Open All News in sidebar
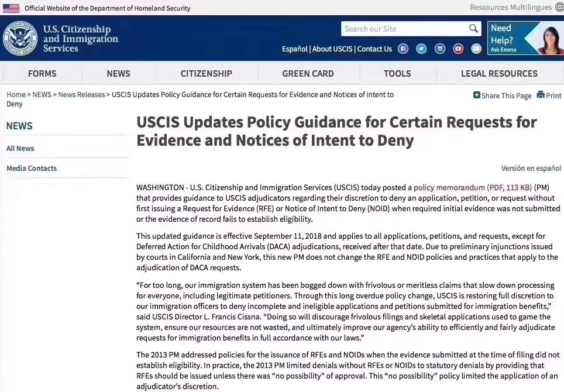 coord(20,148)
